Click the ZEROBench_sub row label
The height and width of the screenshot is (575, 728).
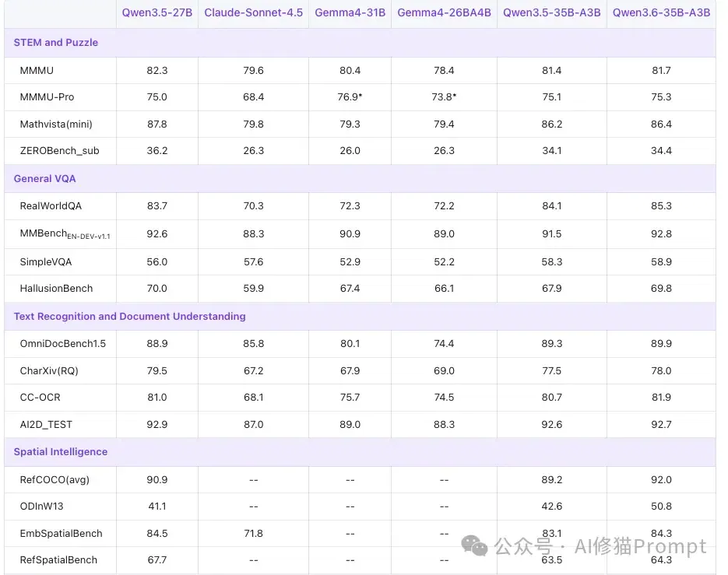pos(59,151)
